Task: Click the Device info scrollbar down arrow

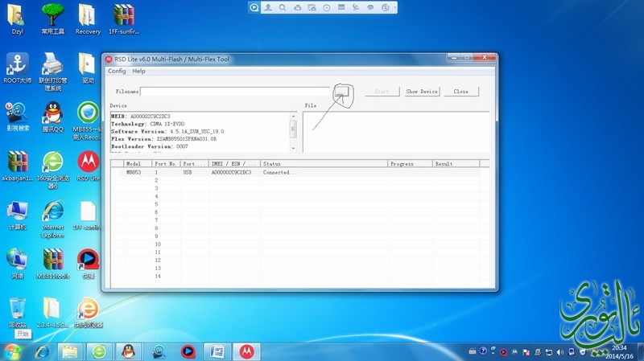Action: tap(293, 148)
